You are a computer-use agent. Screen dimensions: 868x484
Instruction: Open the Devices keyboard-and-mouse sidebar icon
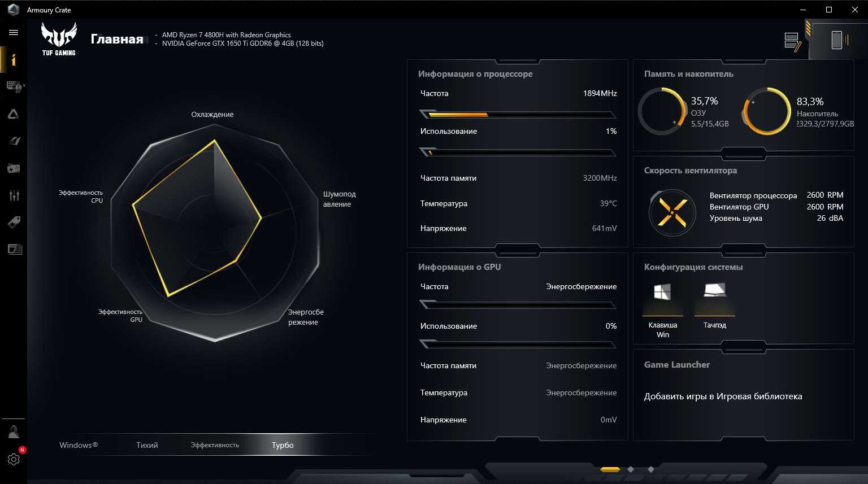coord(14,86)
